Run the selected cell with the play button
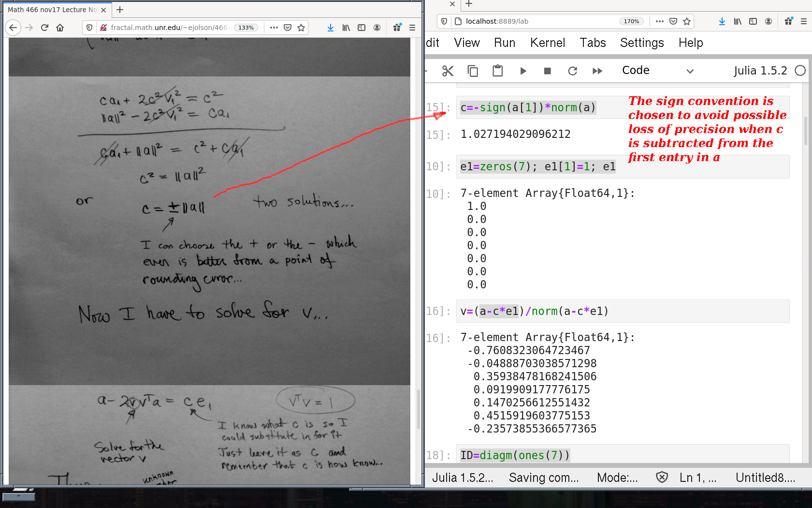The width and height of the screenshot is (812, 508). [523, 71]
